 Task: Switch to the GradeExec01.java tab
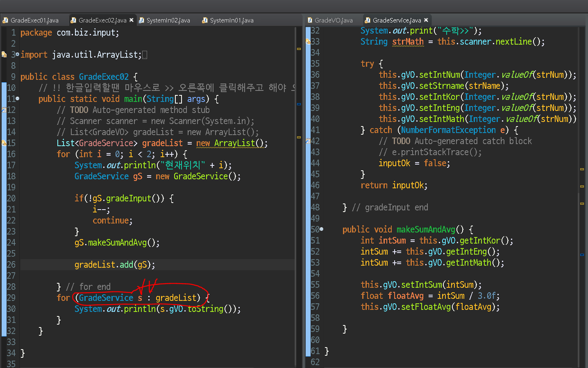31,20
